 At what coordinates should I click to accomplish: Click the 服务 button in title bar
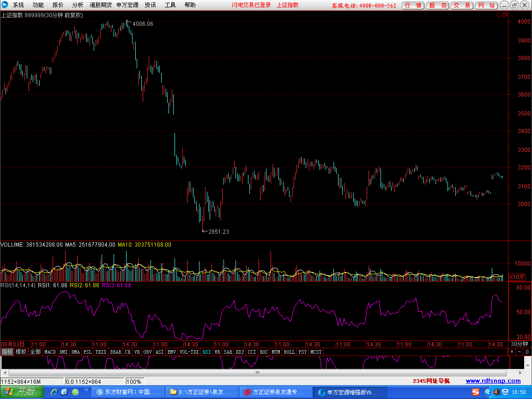point(438,6)
